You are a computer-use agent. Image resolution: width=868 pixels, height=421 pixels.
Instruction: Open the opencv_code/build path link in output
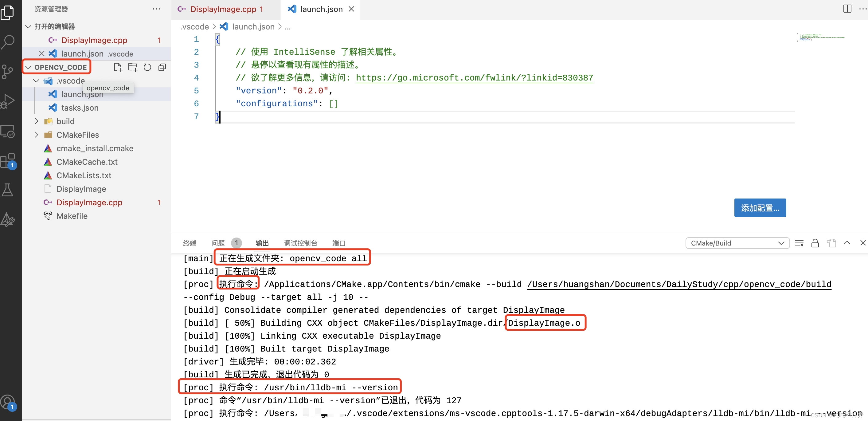679,284
